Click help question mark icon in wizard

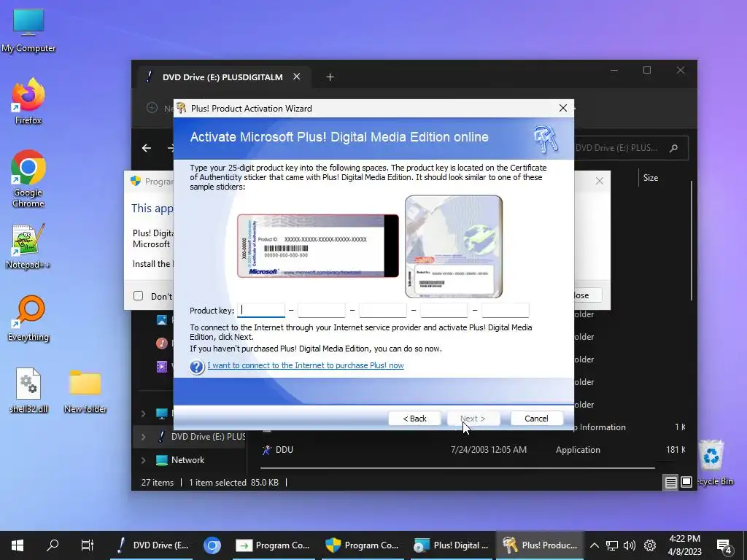(197, 367)
